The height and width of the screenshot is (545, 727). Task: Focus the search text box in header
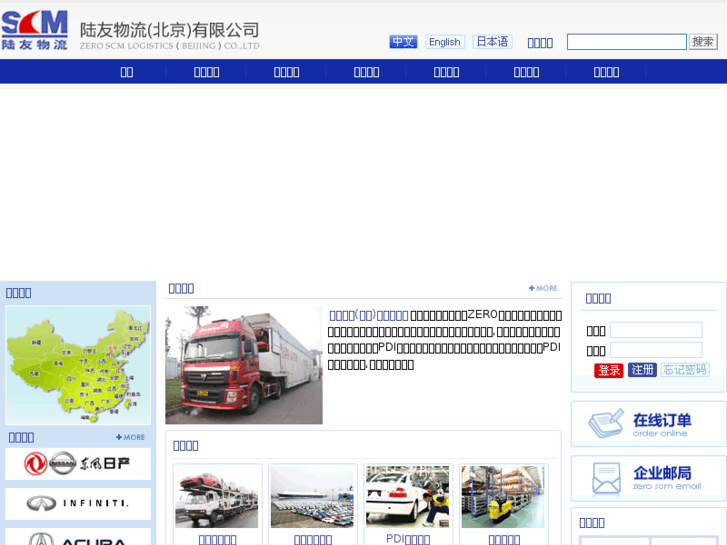tap(626, 42)
